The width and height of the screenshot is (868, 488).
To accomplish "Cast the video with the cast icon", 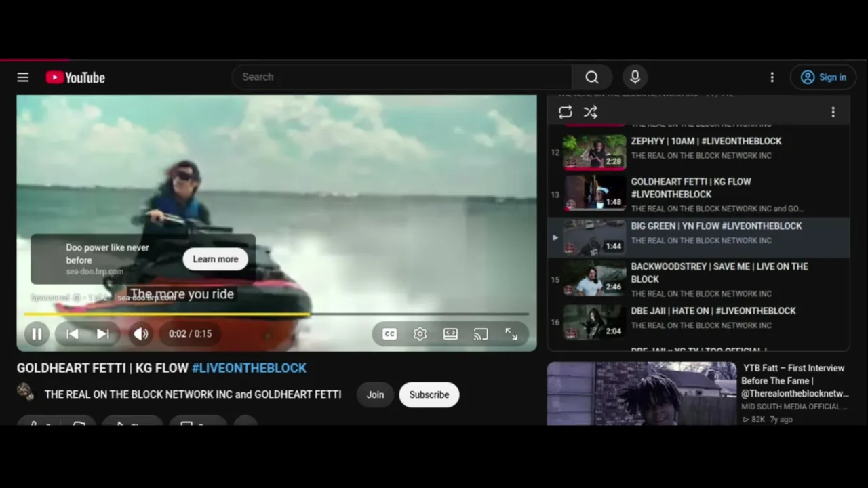I will coord(481,333).
